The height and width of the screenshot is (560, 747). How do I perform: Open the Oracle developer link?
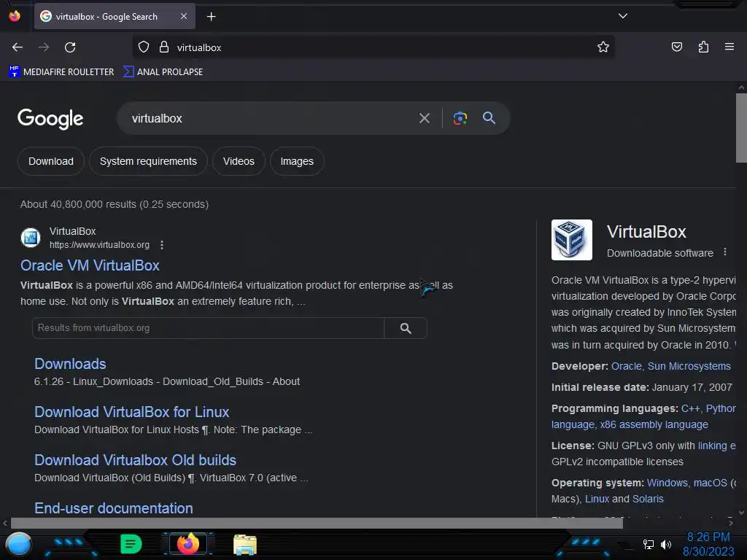(626, 366)
